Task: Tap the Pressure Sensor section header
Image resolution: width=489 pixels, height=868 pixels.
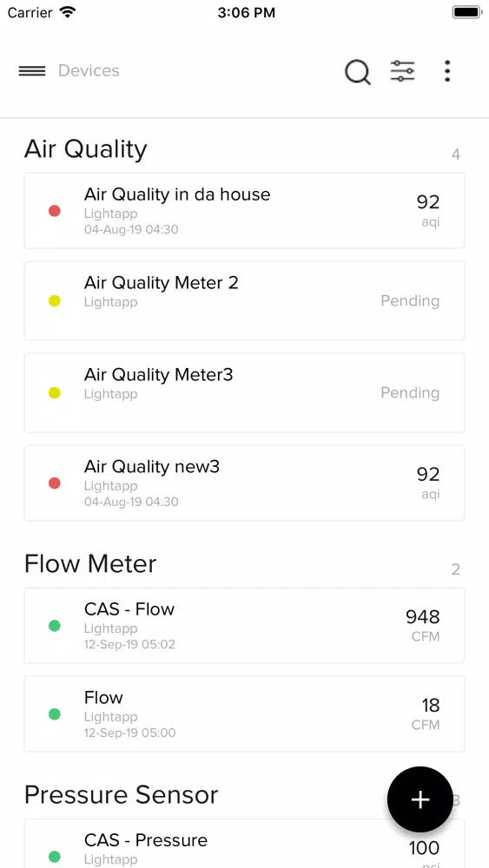Action: (122, 795)
